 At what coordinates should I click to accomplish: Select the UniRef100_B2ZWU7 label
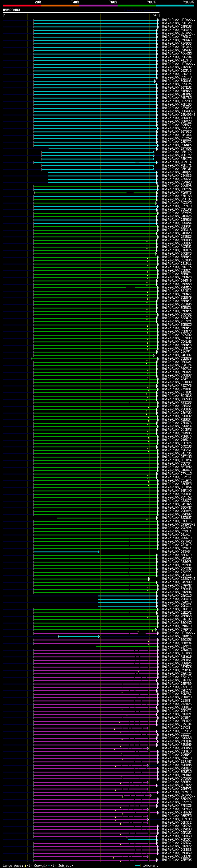pyautogui.click(x=177, y=518)
